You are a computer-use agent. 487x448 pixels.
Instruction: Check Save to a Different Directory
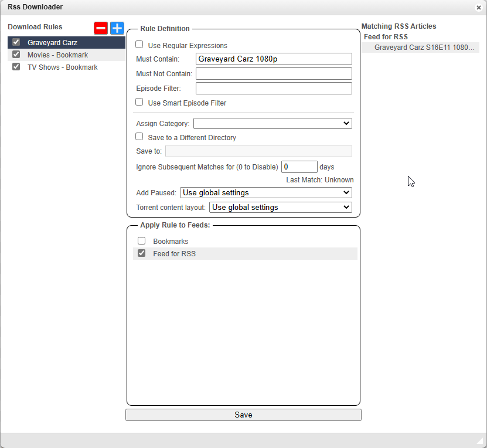[139, 137]
